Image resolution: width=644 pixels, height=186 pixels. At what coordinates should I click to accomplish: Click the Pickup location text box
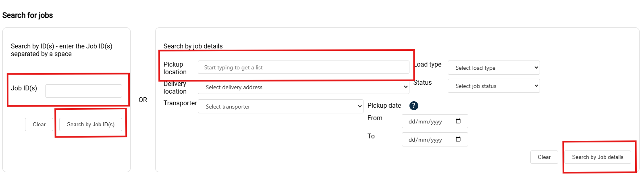tap(303, 67)
